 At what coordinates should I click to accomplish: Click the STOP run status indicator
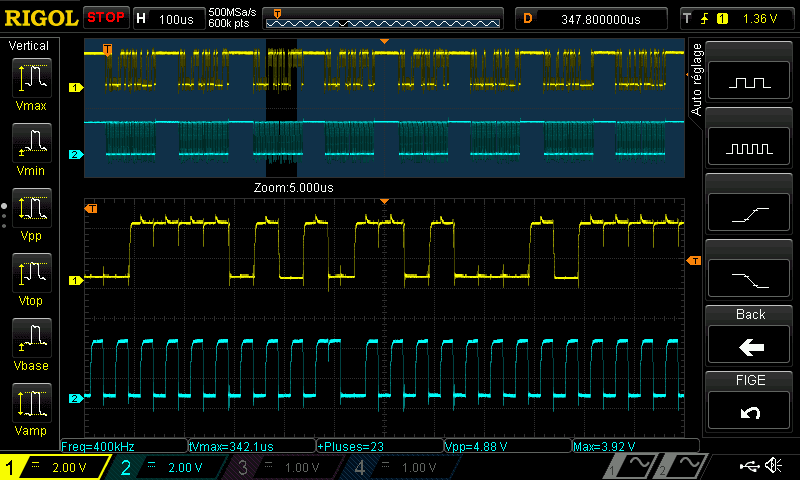pyautogui.click(x=106, y=18)
